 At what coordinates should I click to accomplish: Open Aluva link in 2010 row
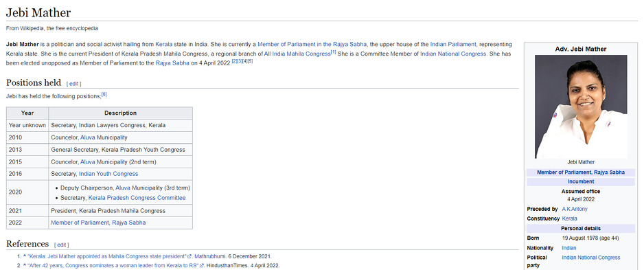pyautogui.click(x=87, y=137)
